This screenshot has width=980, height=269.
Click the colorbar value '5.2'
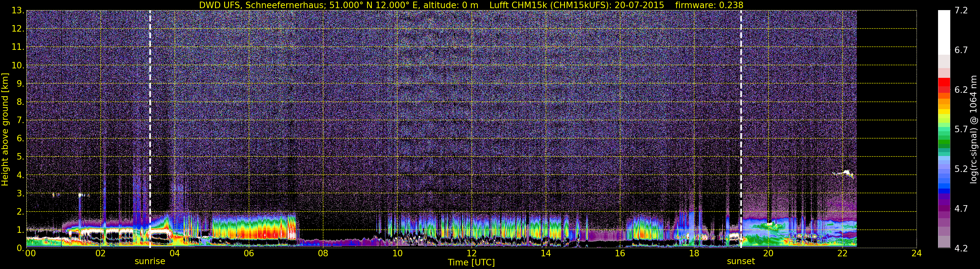[x=961, y=169]
